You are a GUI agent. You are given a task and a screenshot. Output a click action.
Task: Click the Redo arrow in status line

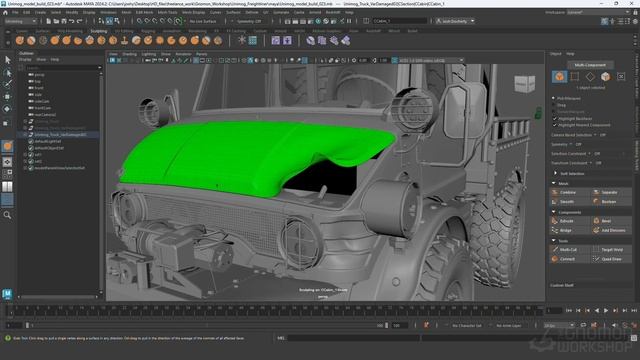80,21
